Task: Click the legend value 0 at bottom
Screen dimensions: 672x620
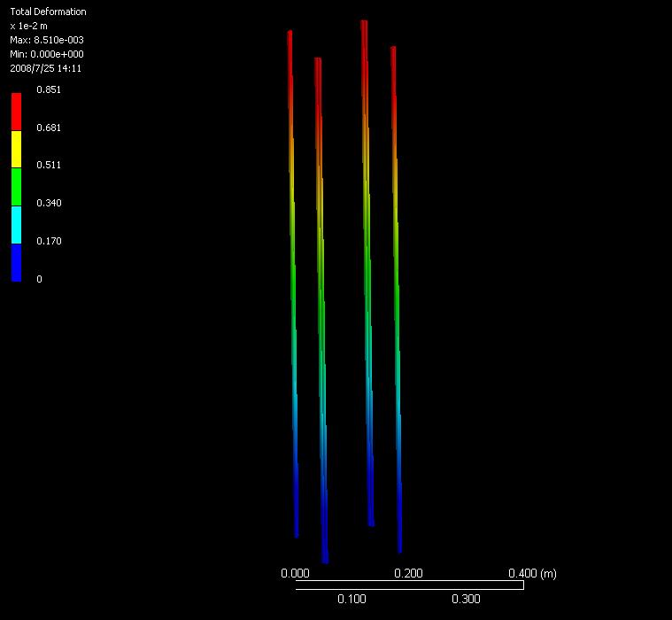Action: 40,279
